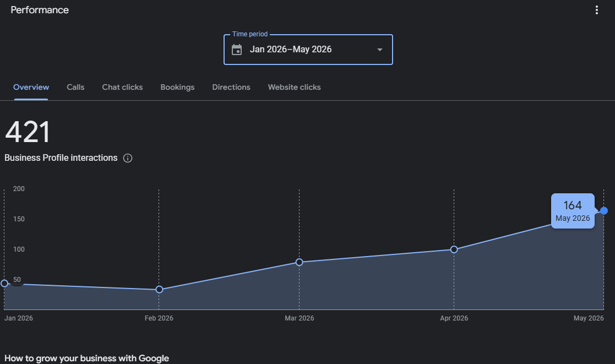Open the three-dot more options menu
The height and width of the screenshot is (364, 615).
pos(597,10)
